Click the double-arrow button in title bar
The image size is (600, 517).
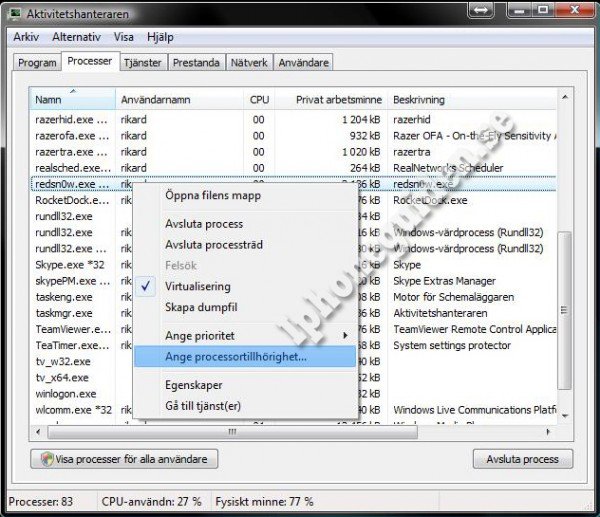click(x=481, y=10)
